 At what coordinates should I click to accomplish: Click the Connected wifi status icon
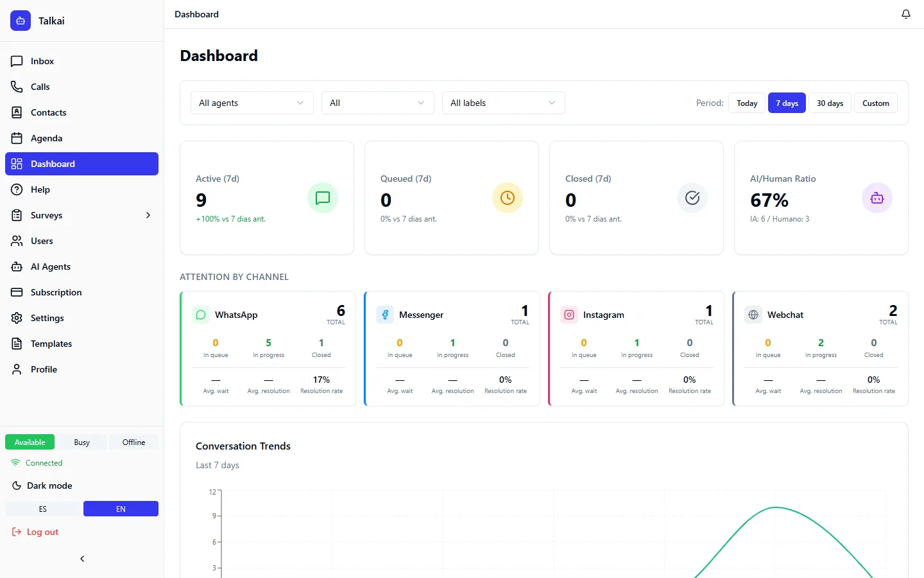click(x=15, y=462)
